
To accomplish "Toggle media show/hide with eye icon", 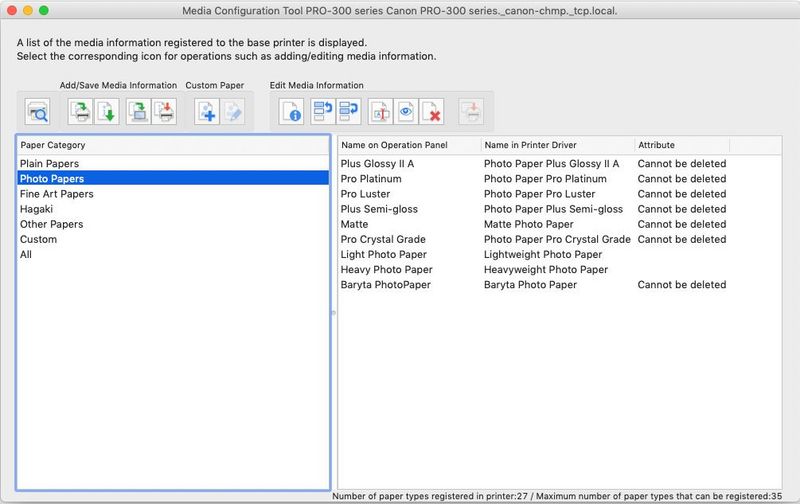I will 406,112.
